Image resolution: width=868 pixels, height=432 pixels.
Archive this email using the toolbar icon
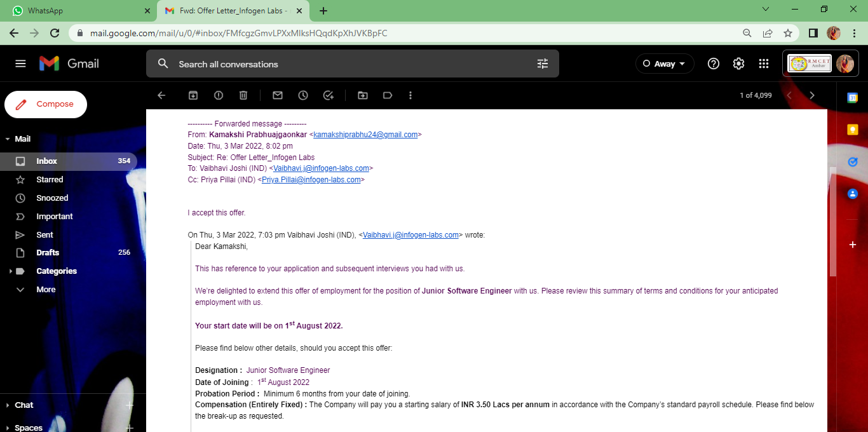pyautogui.click(x=193, y=95)
